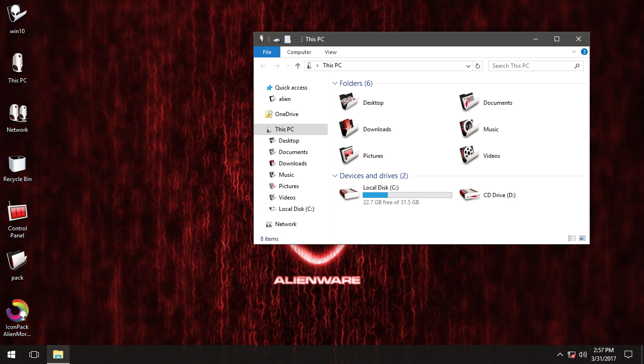Click the Local Disk (C:) usage bar
The image size is (644, 364).
tap(407, 195)
